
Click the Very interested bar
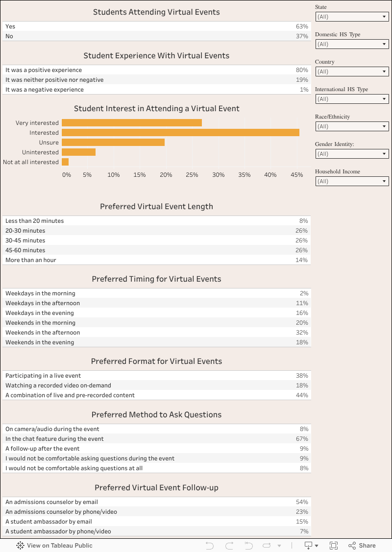[132, 123]
